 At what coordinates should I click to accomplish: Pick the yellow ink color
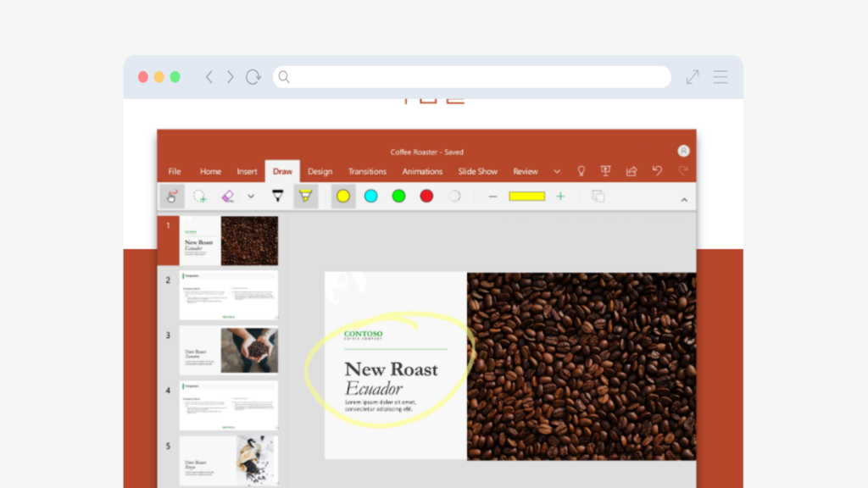click(343, 196)
